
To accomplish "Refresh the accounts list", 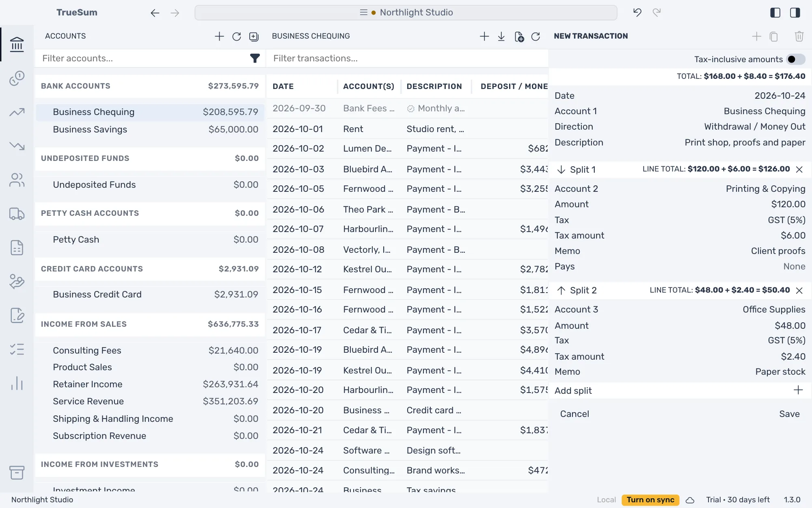I will coord(237,37).
